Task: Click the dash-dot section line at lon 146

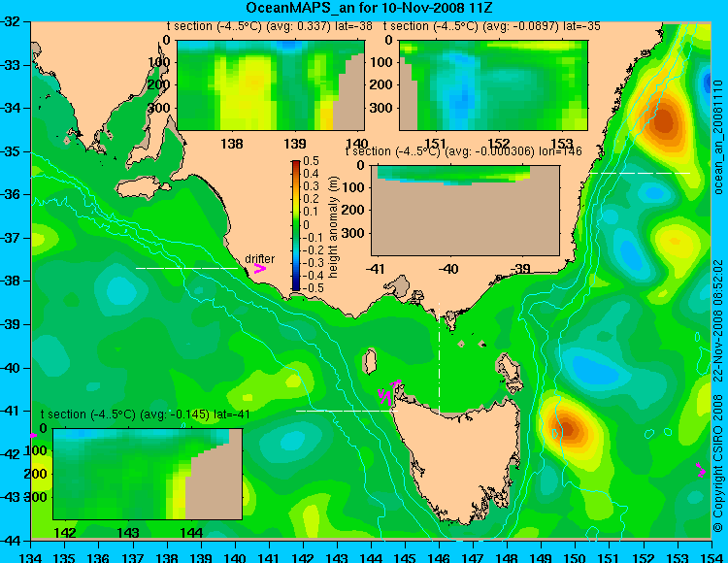Action: 439,357
